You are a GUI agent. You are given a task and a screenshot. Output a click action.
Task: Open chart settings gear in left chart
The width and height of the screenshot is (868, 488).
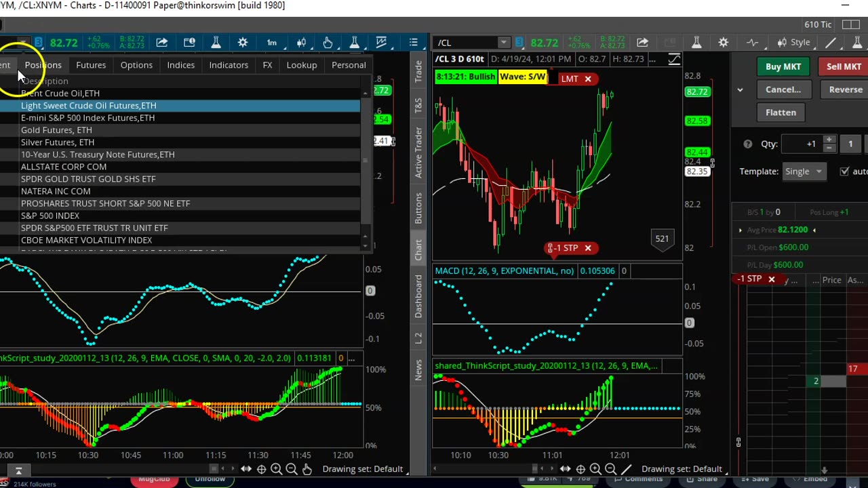pos(243,43)
